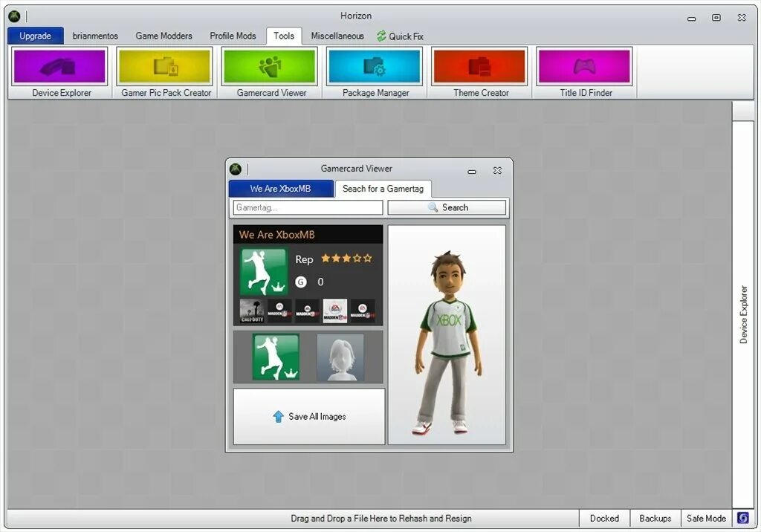
Task: Select the Madden tile between two other Madden tiles
Action: coord(307,311)
